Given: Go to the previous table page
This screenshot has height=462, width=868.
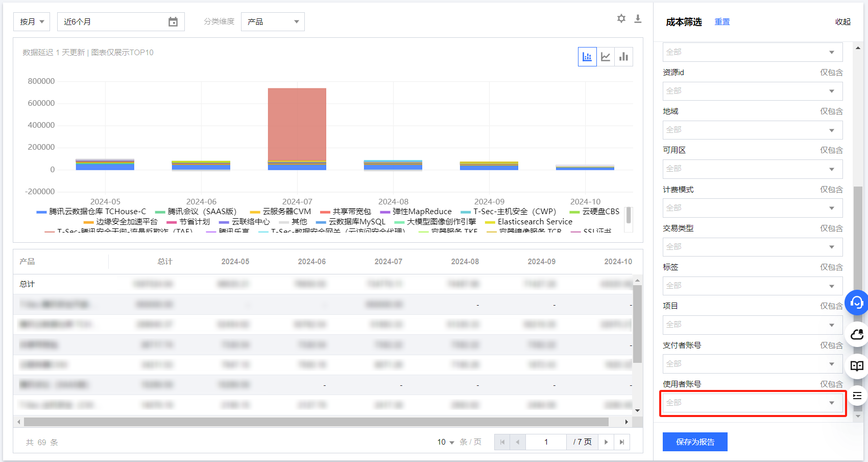Looking at the screenshot, I should coord(518,442).
